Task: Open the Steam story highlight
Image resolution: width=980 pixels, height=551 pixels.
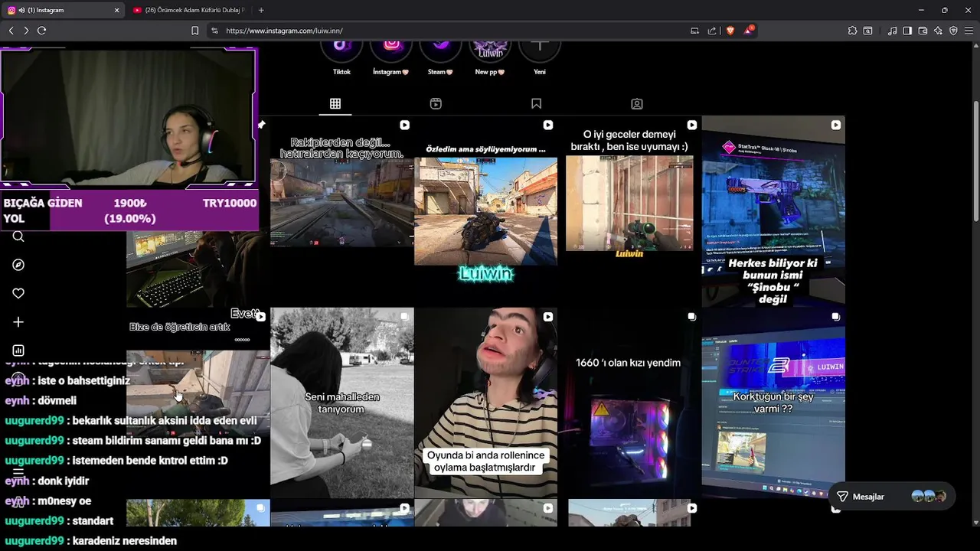Action: pos(440,54)
